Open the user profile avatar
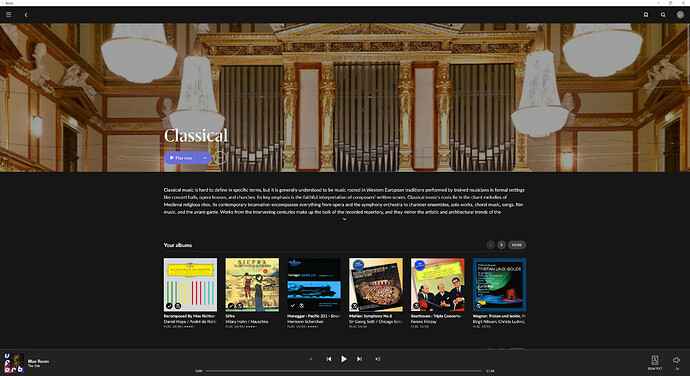Viewport: 690px width, 376px height. pyautogui.click(x=680, y=15)
